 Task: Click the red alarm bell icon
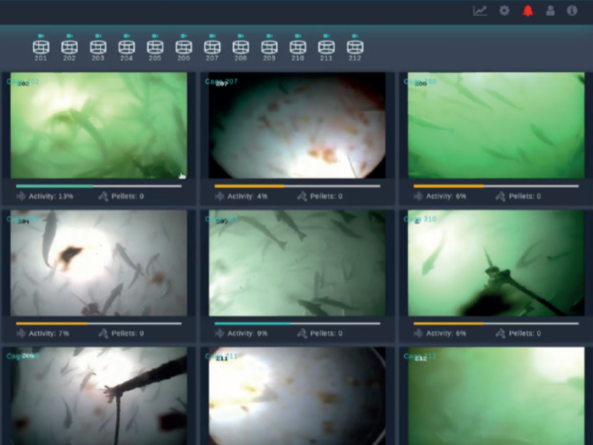point(528,11)
